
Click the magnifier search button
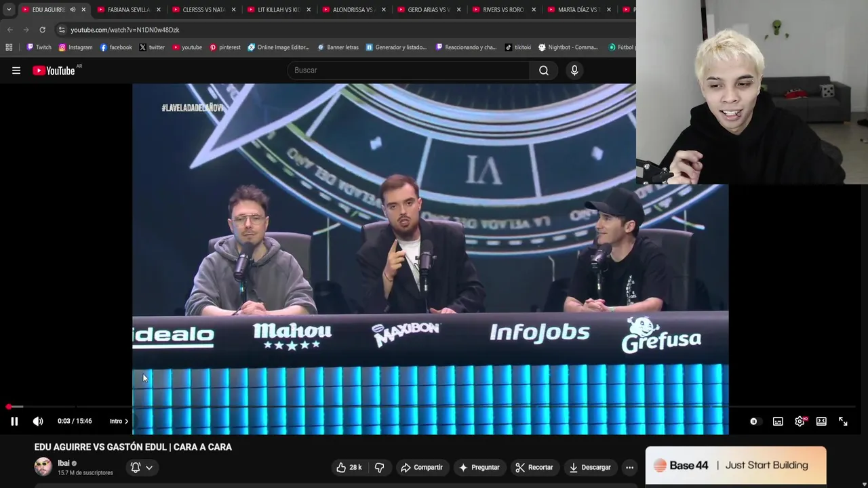point(544,70)
